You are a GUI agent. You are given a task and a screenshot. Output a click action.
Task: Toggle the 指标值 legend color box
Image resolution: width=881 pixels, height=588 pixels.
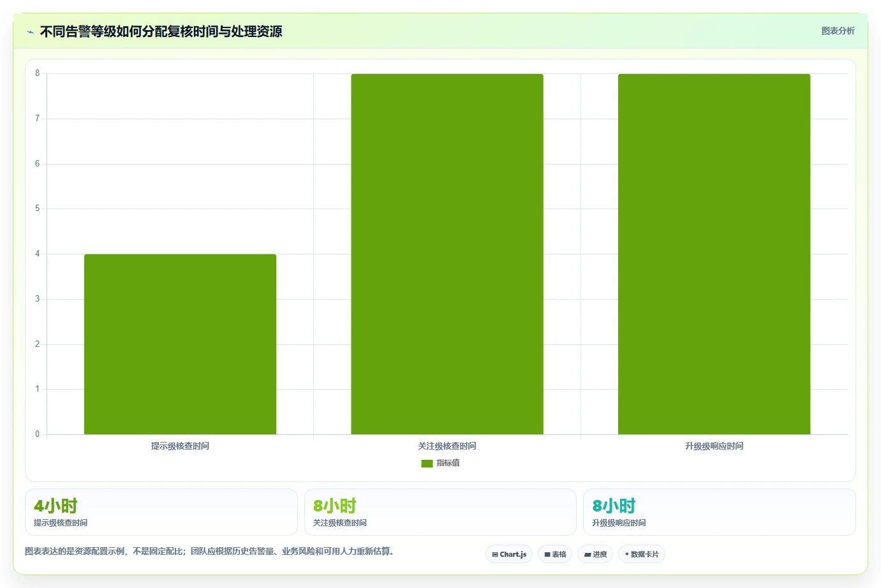tap(427, 464)
